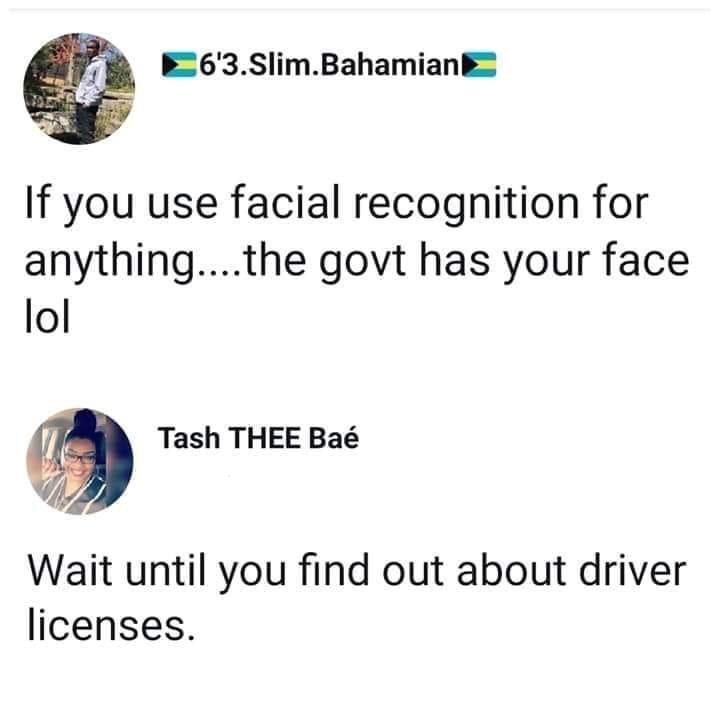Click the word "Wait" in the reply

click(70, 570)
